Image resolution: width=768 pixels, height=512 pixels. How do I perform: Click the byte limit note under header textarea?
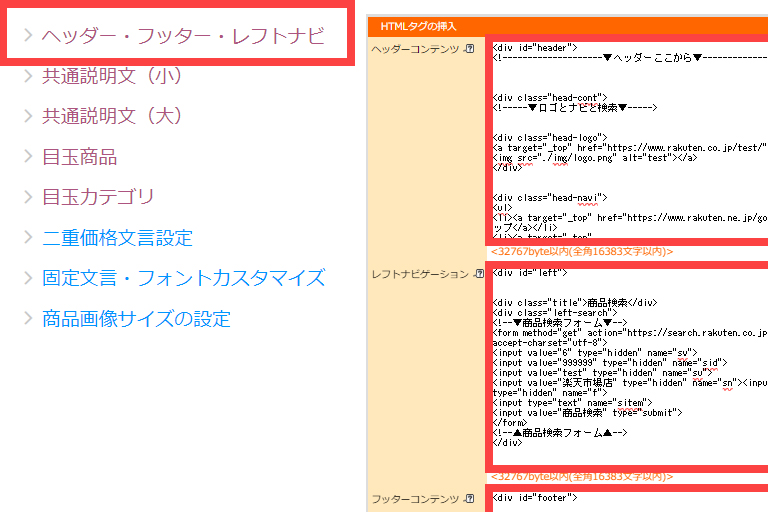(x=582, y=252)
